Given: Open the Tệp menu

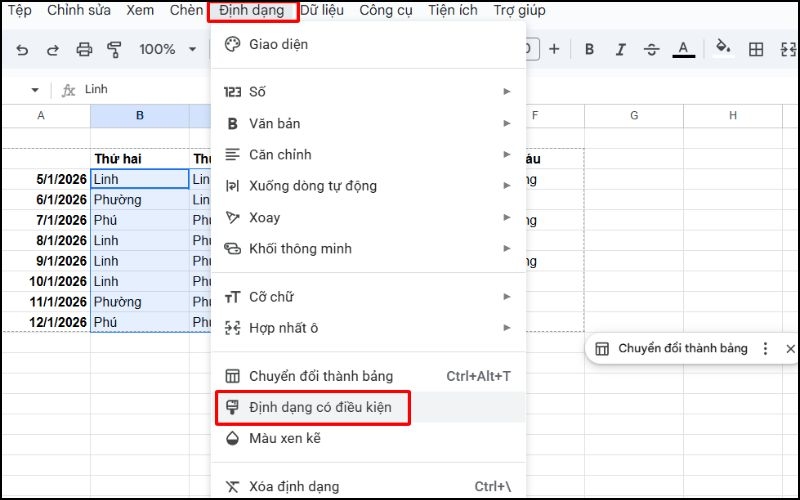Looking at the screenshot, I should click(x=20, y=10).
